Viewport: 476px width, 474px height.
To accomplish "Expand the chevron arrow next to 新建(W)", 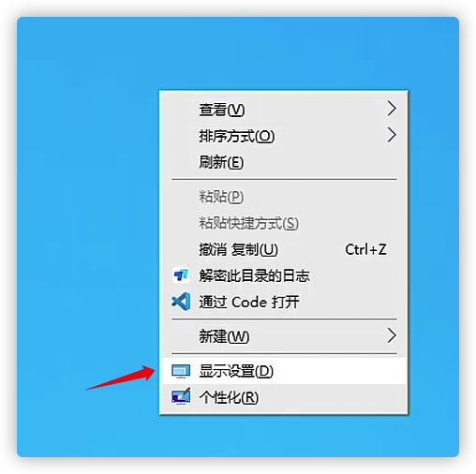I will tap(392, 335).
